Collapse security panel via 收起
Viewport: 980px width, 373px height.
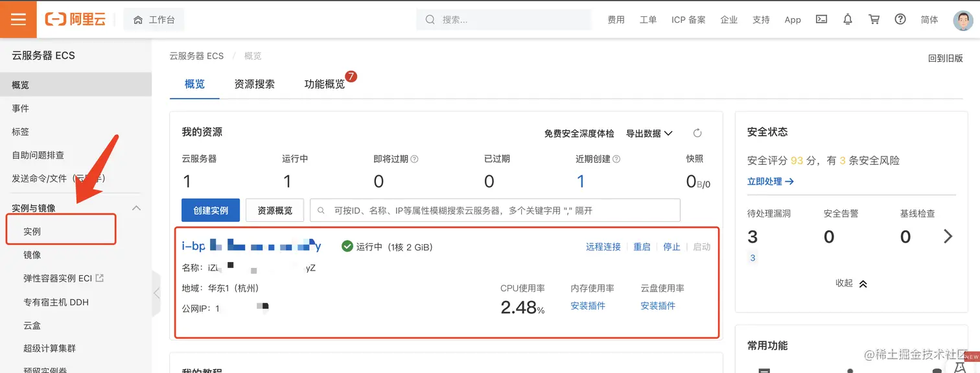tap(851, 283)
